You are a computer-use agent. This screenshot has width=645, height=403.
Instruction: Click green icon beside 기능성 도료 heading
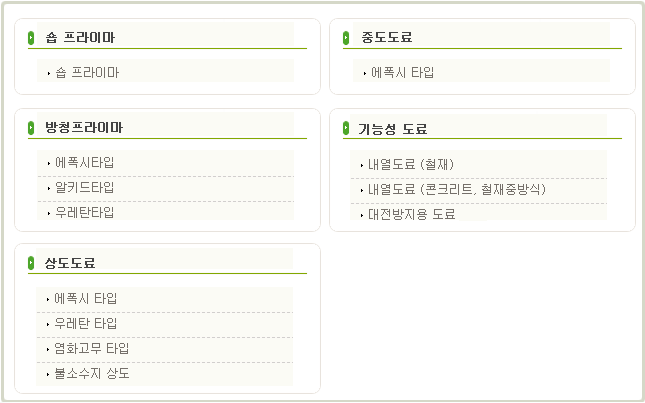(346, 128)
